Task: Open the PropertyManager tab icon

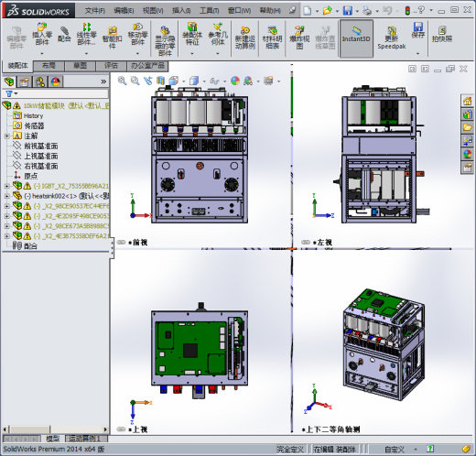Action: (x=25, y=81)
